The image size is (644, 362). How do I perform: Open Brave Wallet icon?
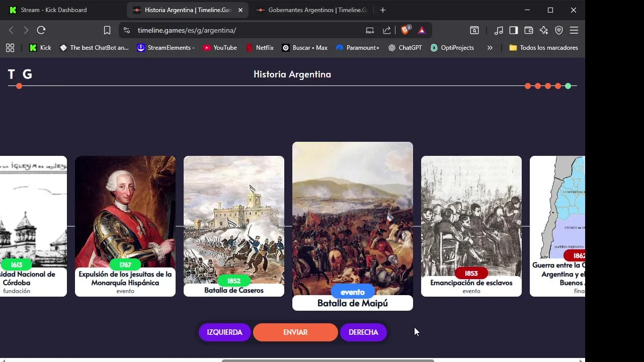529,30
